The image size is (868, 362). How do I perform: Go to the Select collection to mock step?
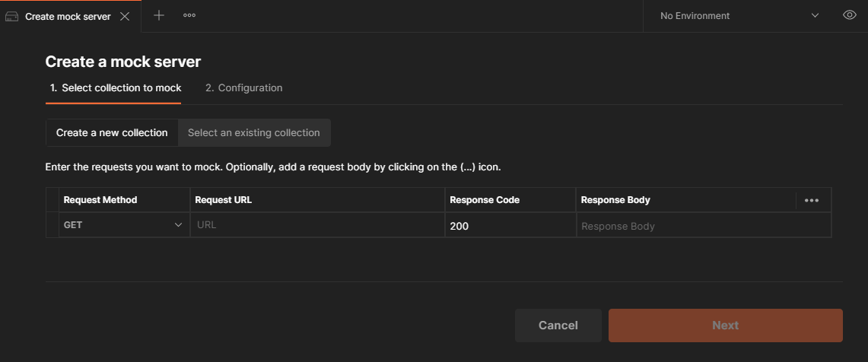[x=116, y=88]
